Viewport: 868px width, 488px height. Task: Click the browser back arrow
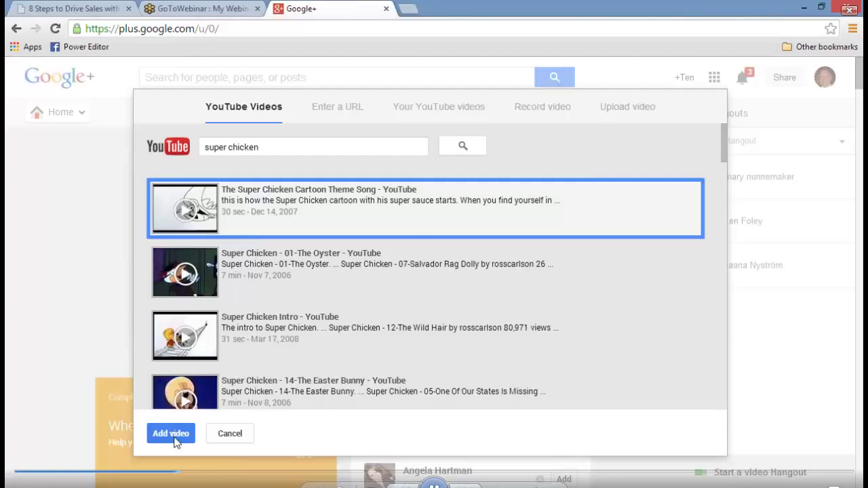pyautogui.click(x=16, y=28)
